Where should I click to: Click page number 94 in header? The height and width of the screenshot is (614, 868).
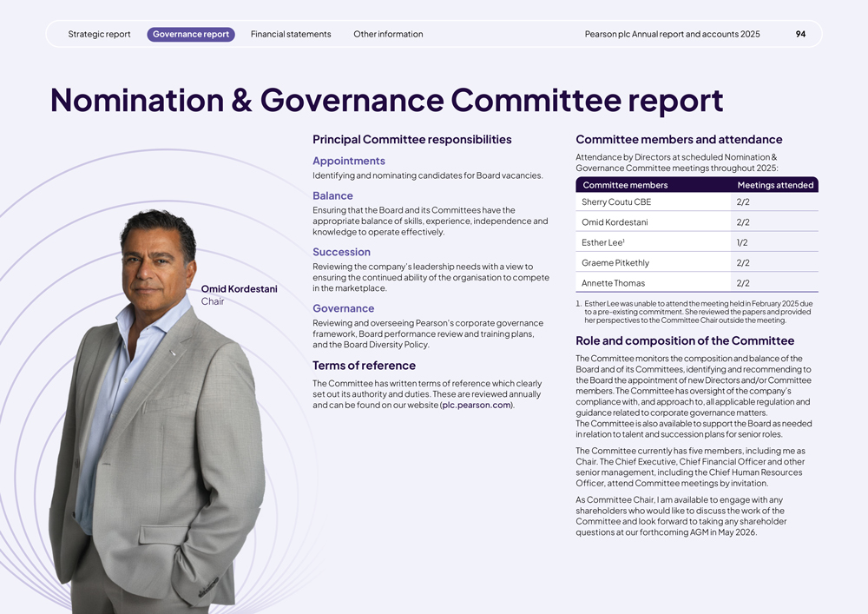click(800, 35)
